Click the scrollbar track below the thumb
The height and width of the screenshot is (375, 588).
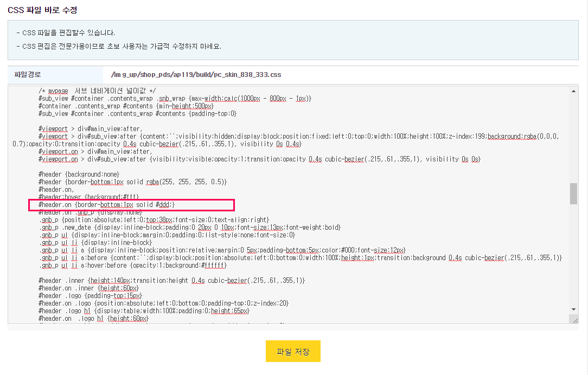tap(573, 255)
